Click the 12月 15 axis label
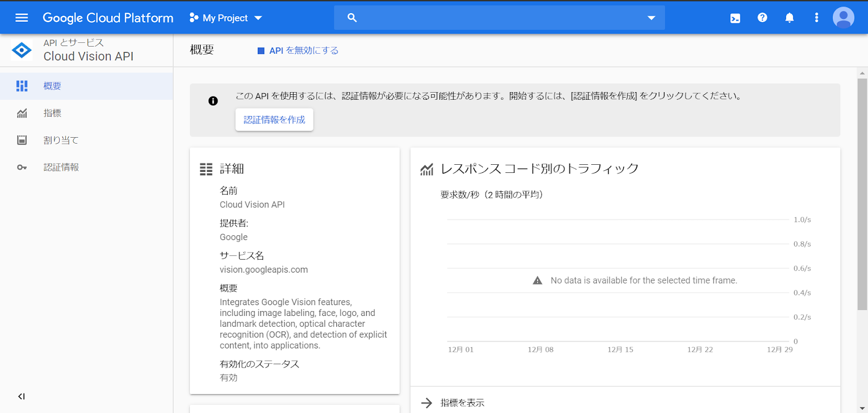This screenshot has height=413, width=868. [621, 350]
